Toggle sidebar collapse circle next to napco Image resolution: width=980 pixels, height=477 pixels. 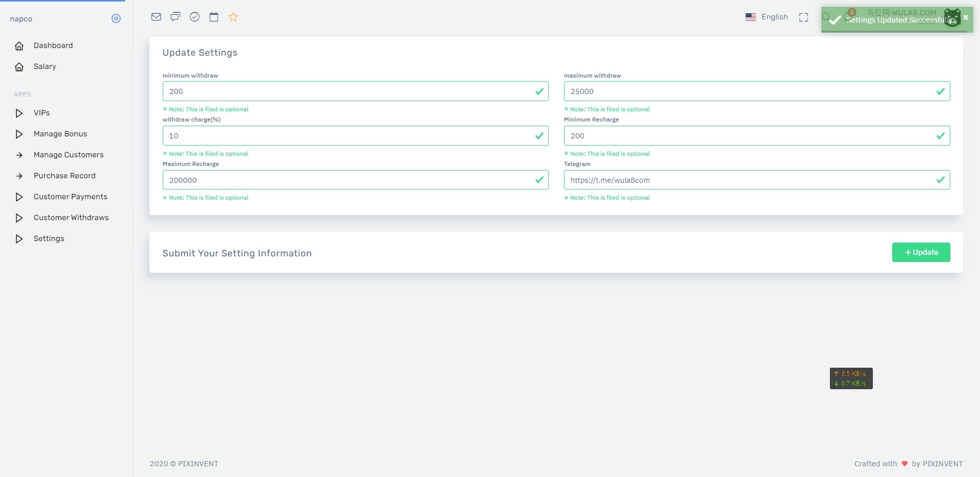click(x=116, y=19)
